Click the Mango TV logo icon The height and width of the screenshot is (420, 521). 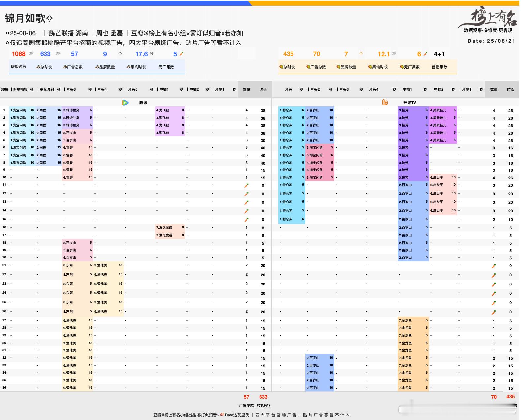[385, 102]
